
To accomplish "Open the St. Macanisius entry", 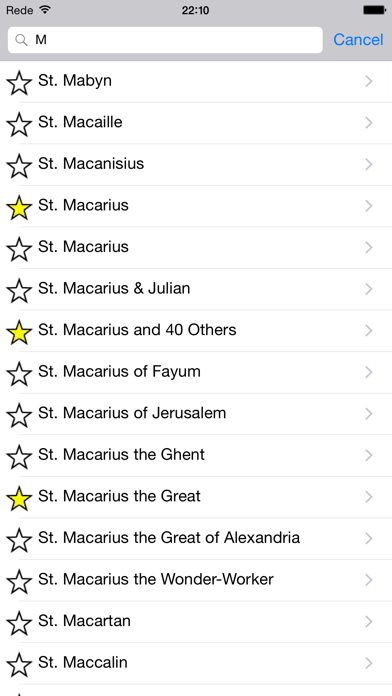I will tap(196, 164).
